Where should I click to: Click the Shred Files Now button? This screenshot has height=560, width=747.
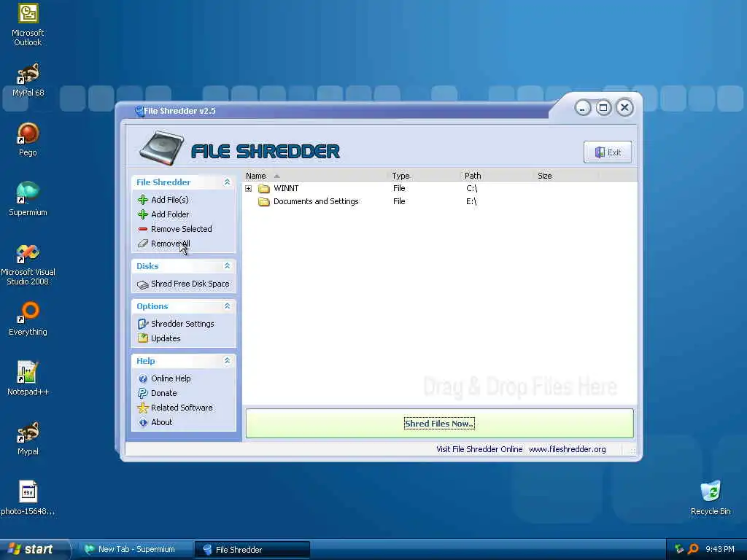(x=439, y=424)
